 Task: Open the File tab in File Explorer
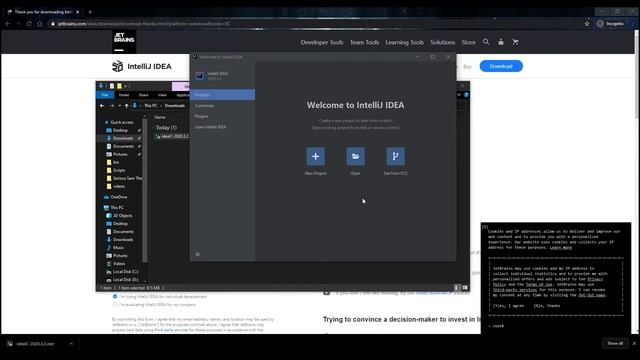tap(105, 95)
